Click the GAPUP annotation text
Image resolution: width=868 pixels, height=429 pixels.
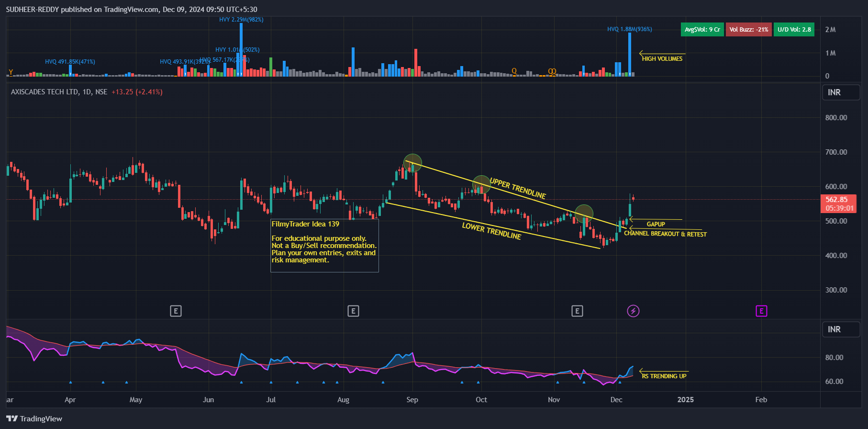pos(656,224)
